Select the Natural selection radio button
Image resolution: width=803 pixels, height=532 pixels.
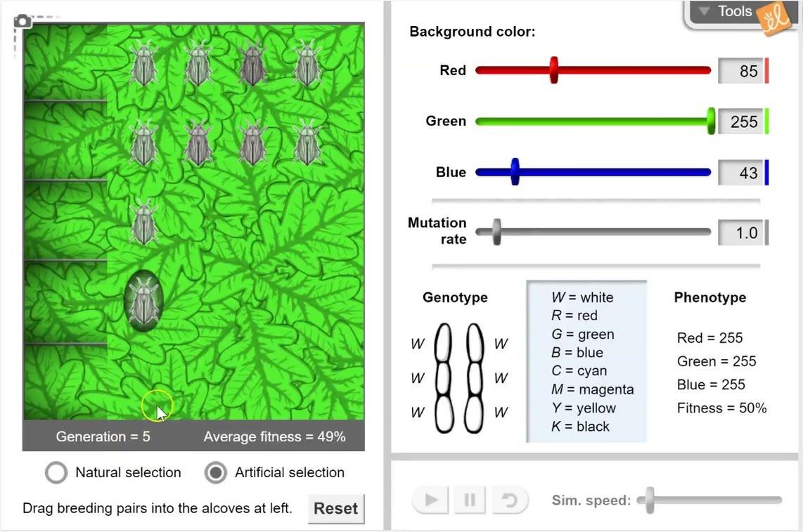point(56,472)
